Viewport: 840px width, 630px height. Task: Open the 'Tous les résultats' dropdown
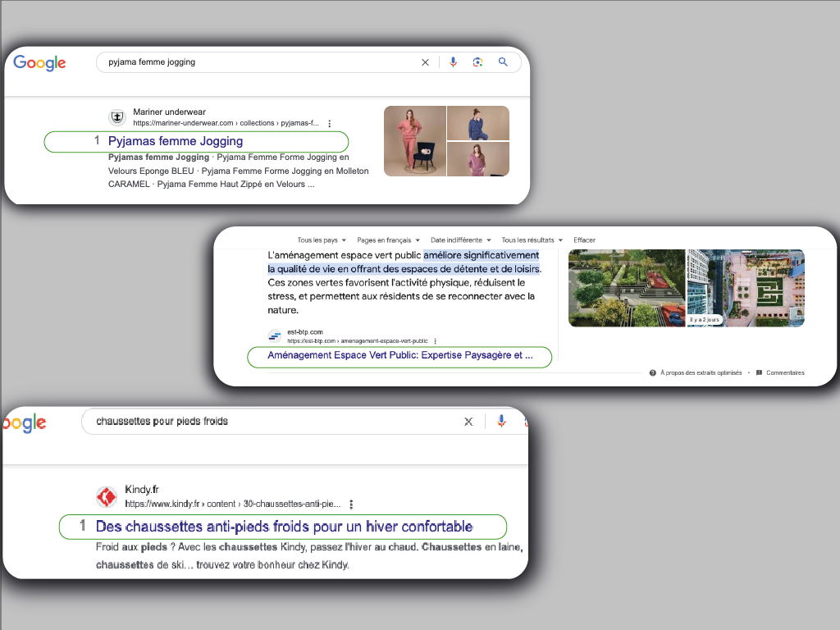pyautogui.click(x=532, y=240)
